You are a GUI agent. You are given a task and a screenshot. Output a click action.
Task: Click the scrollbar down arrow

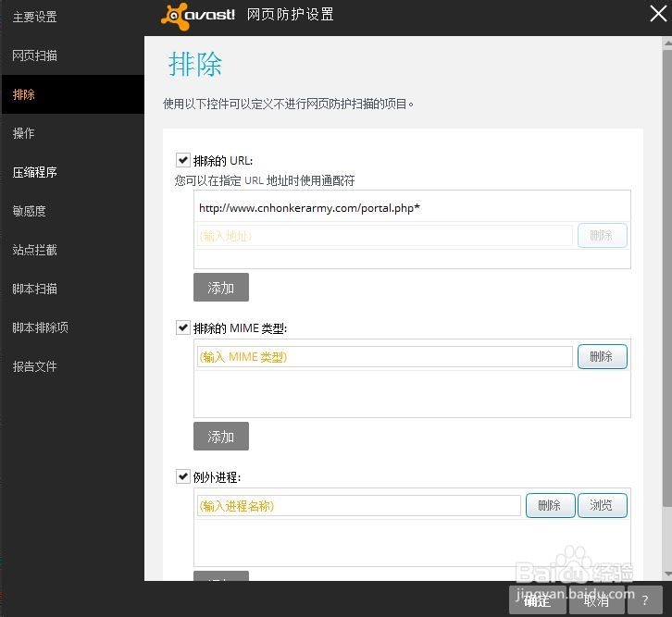[x=667, y=574]
